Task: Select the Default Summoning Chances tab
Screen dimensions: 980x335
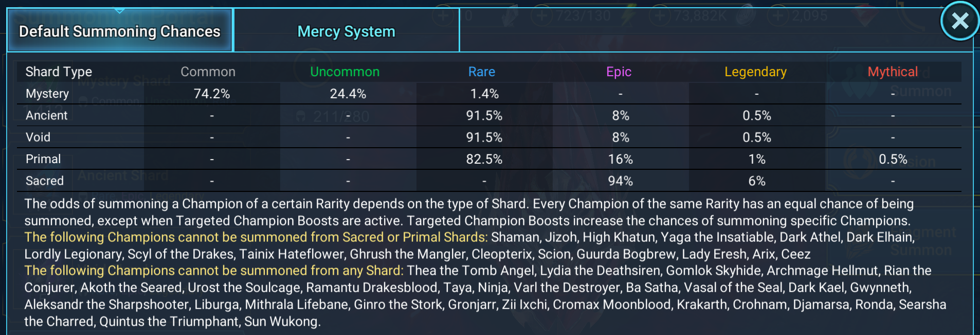Action: tap(120, 31)
